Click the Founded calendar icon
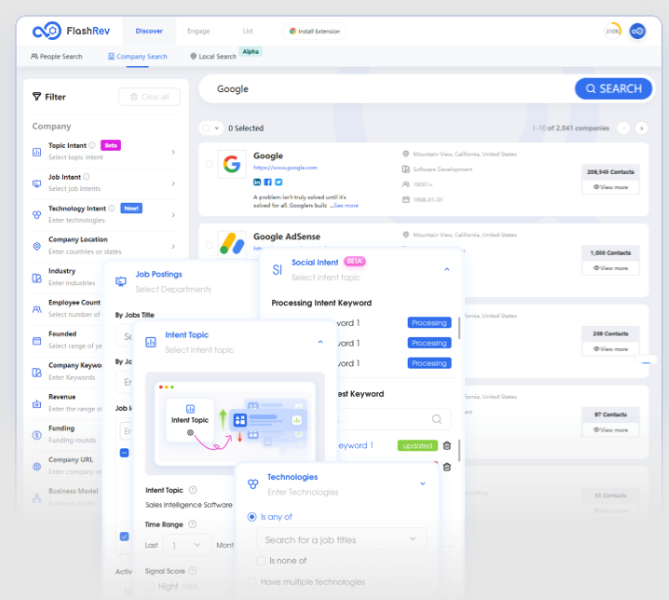 (37, 341)
